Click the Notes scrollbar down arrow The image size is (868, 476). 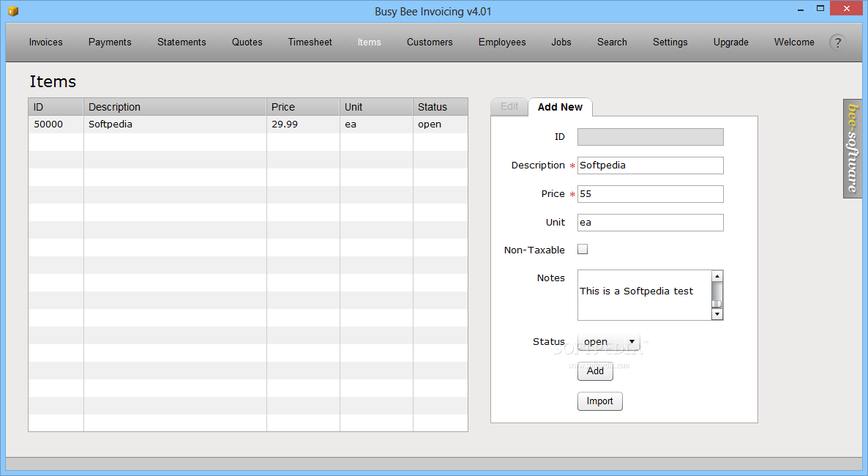717,314
